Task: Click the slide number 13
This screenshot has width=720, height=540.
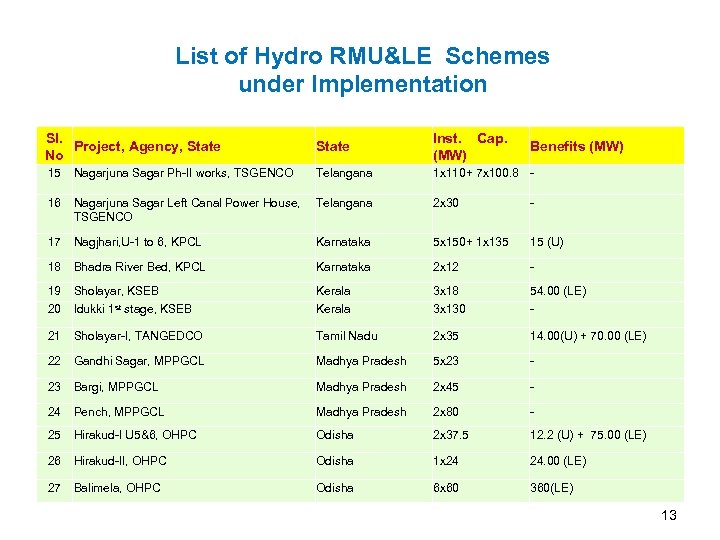Action: (669, 515)
